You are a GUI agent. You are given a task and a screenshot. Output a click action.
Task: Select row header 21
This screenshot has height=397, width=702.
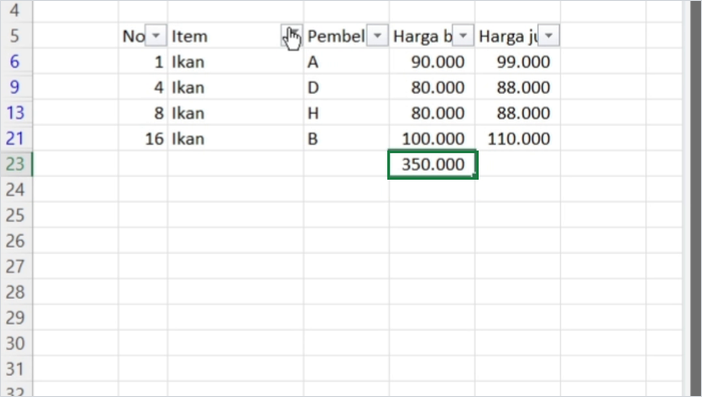pyautogui.click(x=16, y=138)
